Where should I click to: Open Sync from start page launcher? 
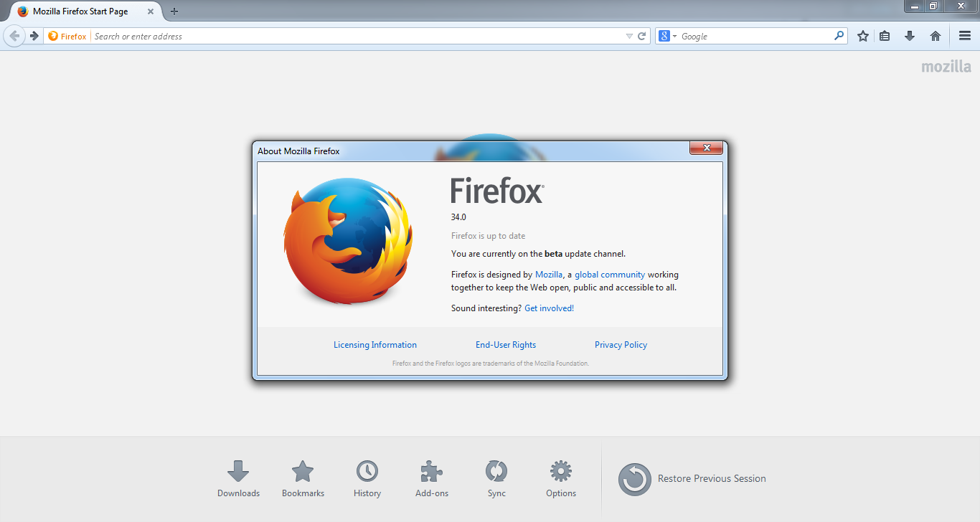496,479
